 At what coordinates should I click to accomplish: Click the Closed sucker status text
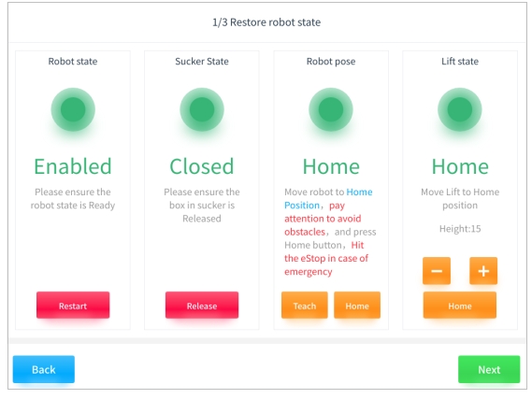coord(202,166)
